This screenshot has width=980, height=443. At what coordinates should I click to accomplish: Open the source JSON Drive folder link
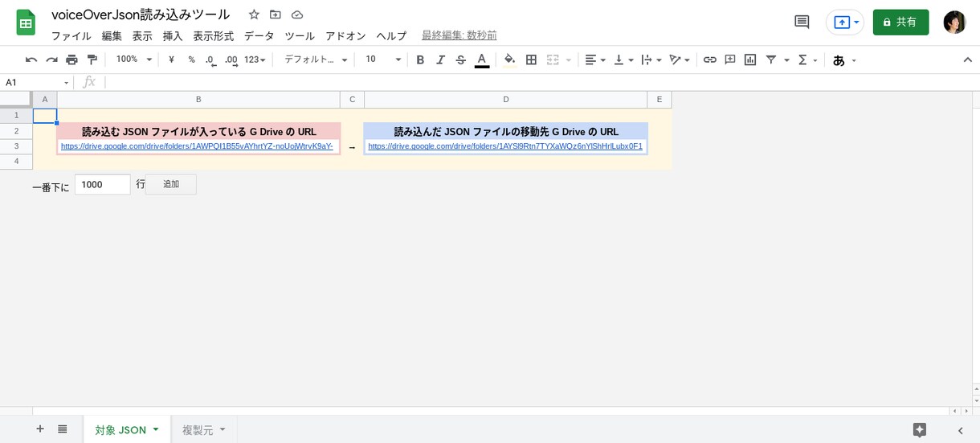tap(197, 146)
